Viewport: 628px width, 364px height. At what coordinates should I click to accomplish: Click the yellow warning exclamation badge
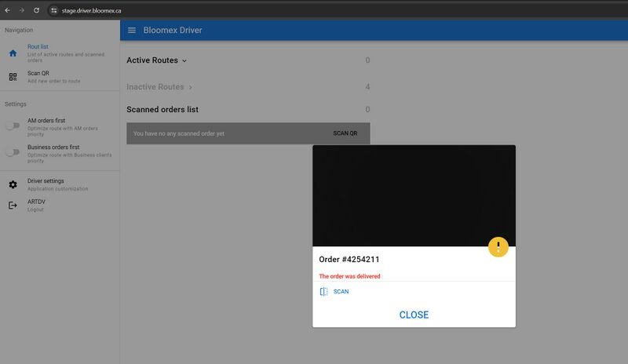pyautogui.click(x=498, y=246)
